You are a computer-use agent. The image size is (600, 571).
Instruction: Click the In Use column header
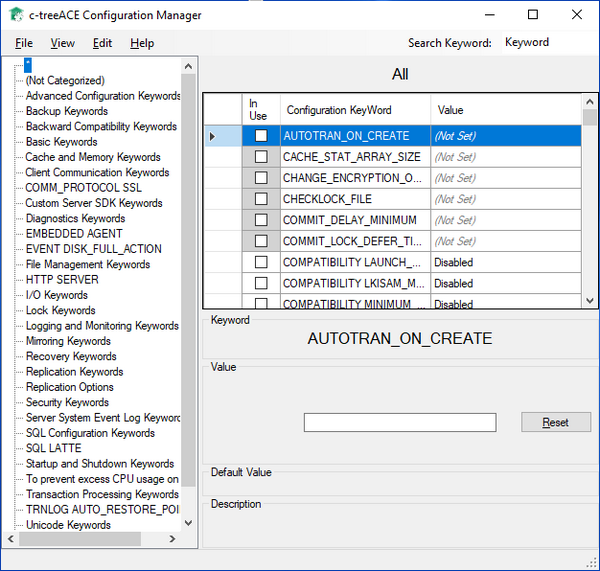(261, 109)
